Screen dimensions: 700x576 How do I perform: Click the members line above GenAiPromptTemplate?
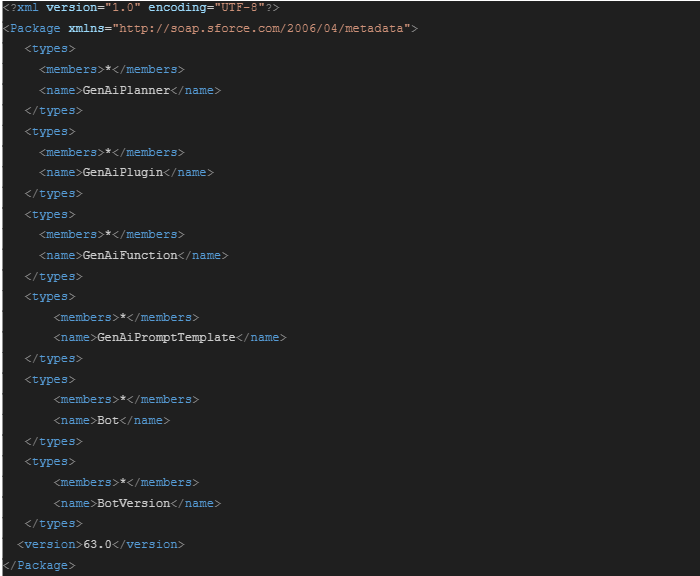click(126, 317)
